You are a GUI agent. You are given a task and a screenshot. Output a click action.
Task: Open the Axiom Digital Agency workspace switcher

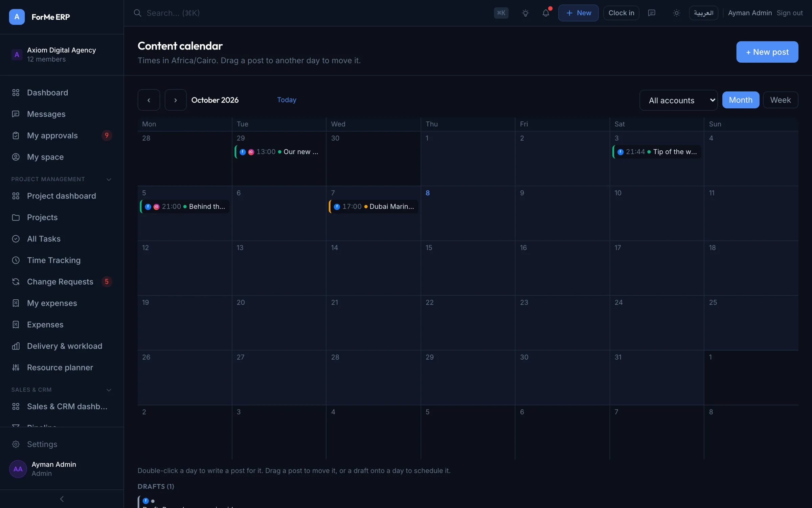click(x=62, y=55)
